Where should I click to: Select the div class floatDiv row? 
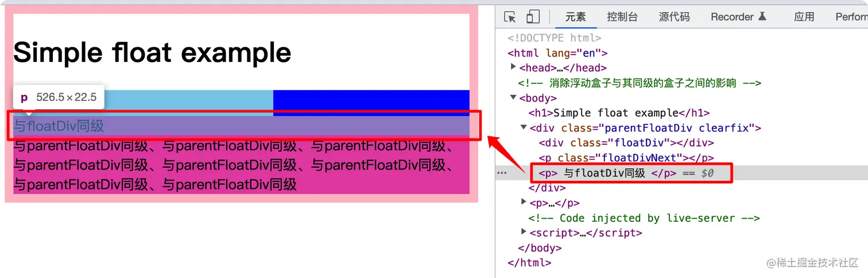point(626,142)
